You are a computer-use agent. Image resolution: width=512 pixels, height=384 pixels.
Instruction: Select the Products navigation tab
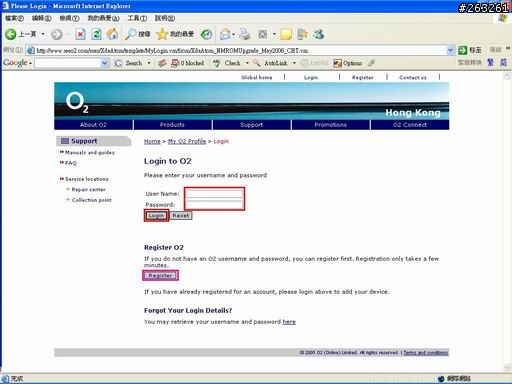(172, 125)
